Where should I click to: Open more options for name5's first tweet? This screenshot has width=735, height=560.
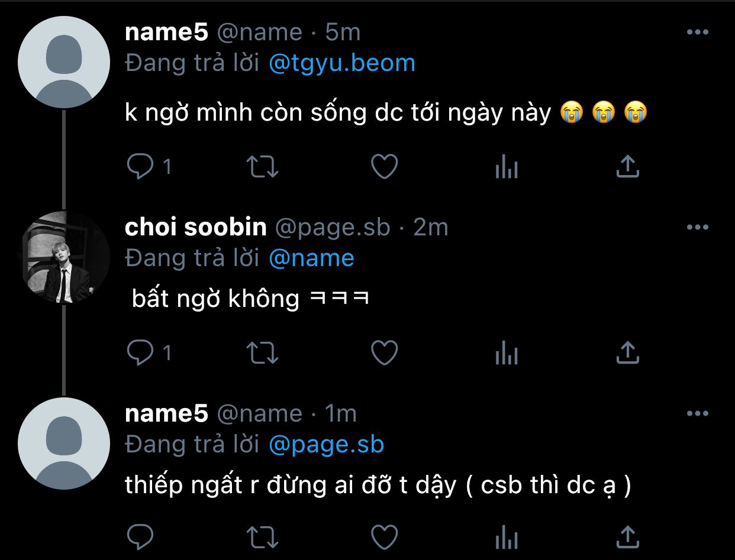point(697,33)
